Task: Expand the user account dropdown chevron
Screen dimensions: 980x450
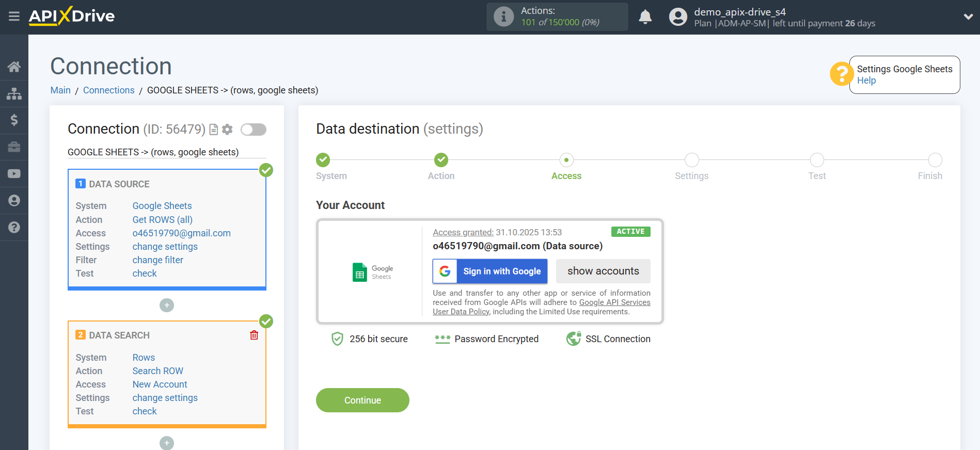Action: pyautogui.click(x=968, y=17)
